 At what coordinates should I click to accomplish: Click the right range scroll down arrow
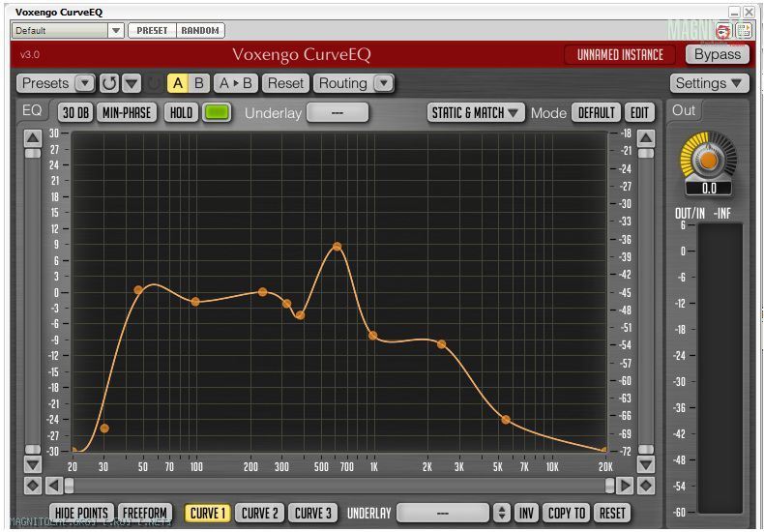click(646, 464)
